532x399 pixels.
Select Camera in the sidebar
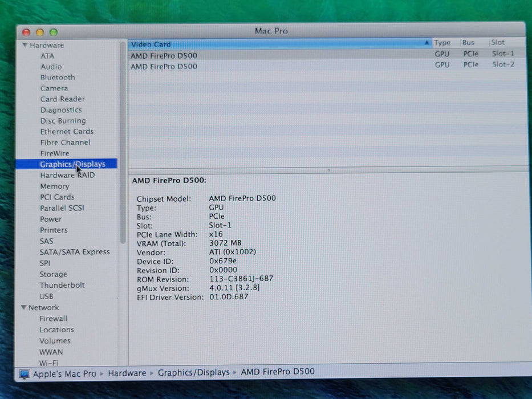pyautogui.click(x=54, y=88)
